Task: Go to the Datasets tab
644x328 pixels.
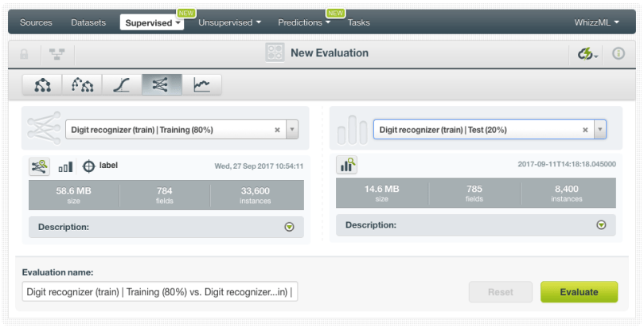Action: coord(88,22)
